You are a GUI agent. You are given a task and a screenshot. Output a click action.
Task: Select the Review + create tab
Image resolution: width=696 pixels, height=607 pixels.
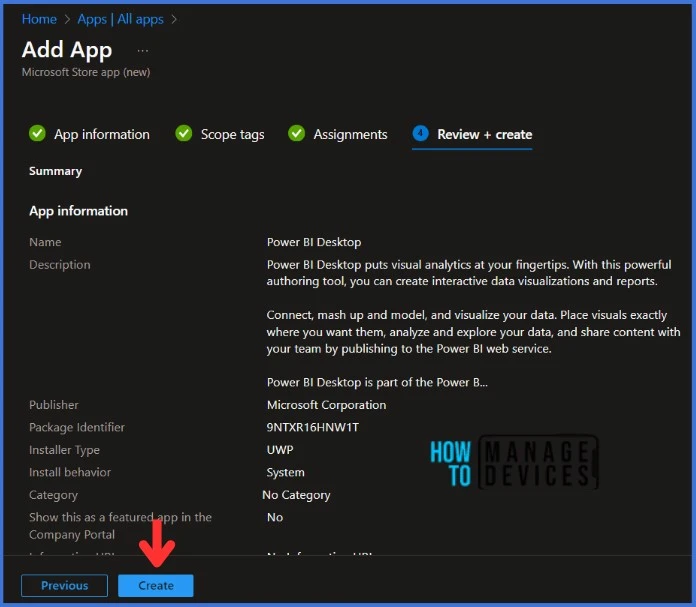point(484,134)
